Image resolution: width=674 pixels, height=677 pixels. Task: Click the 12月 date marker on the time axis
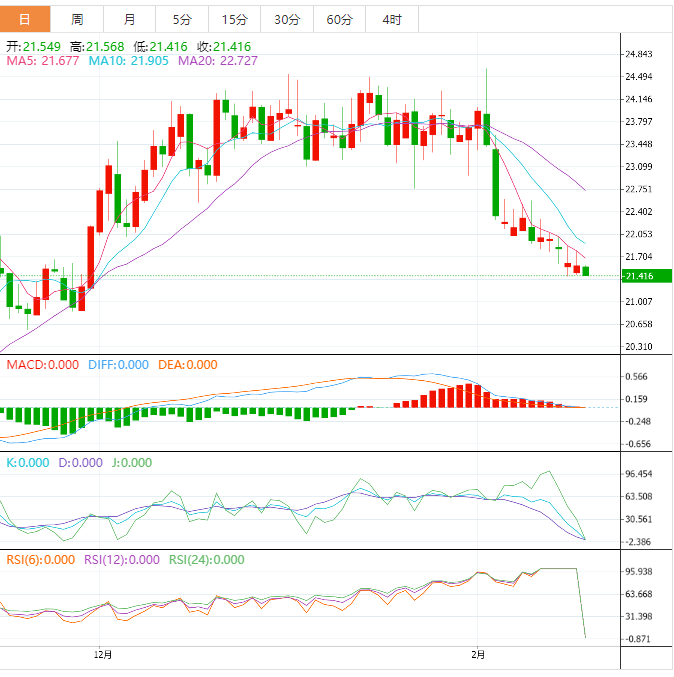102,655
